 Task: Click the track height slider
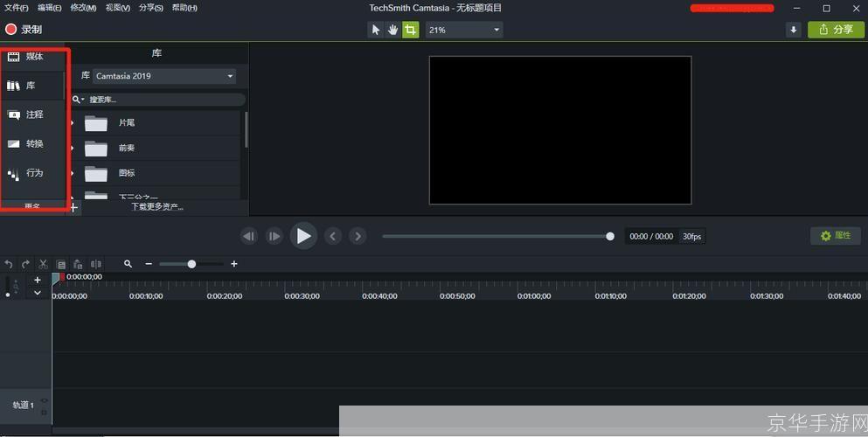pos(7,287)
